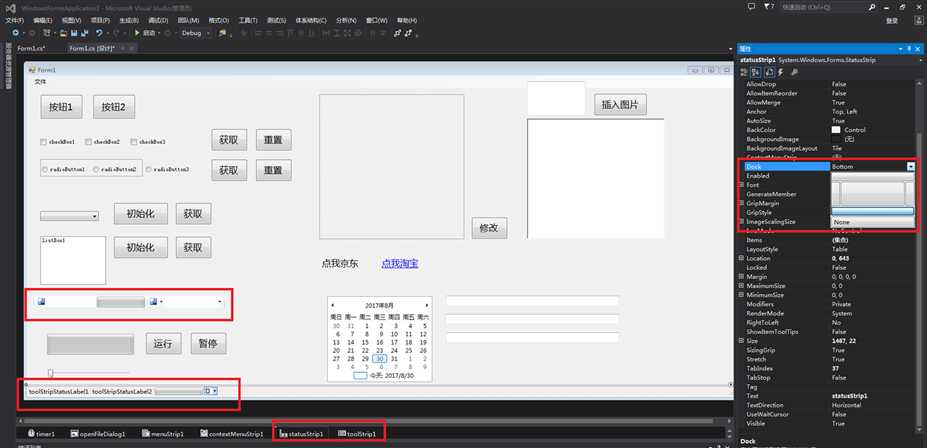Open the Dock property dropdown arrow

tap(910, 167)
